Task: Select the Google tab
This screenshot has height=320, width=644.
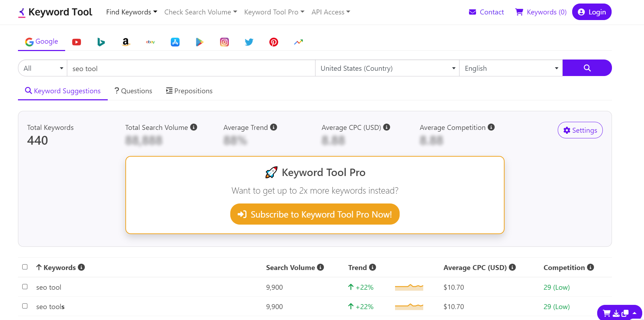Action: 42,42
